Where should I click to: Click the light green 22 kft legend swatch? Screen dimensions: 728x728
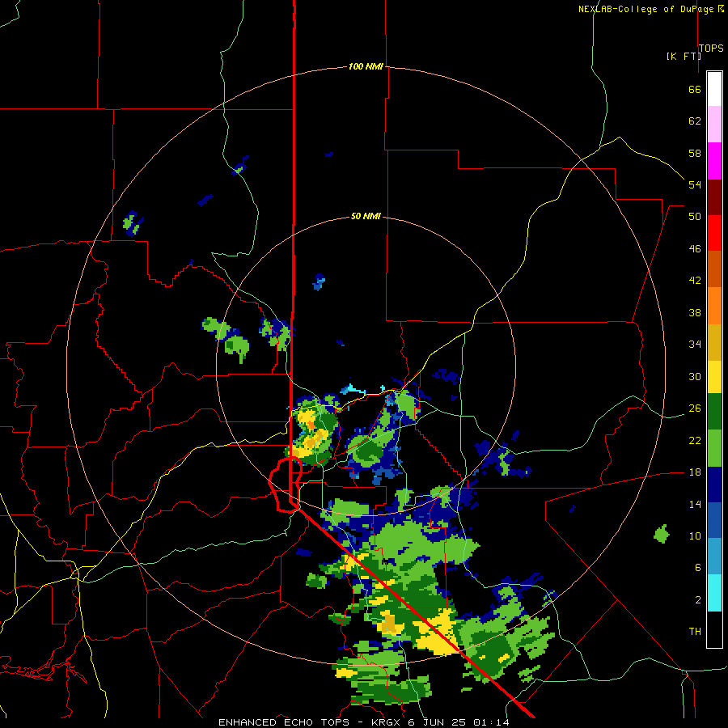pos(714,448)
